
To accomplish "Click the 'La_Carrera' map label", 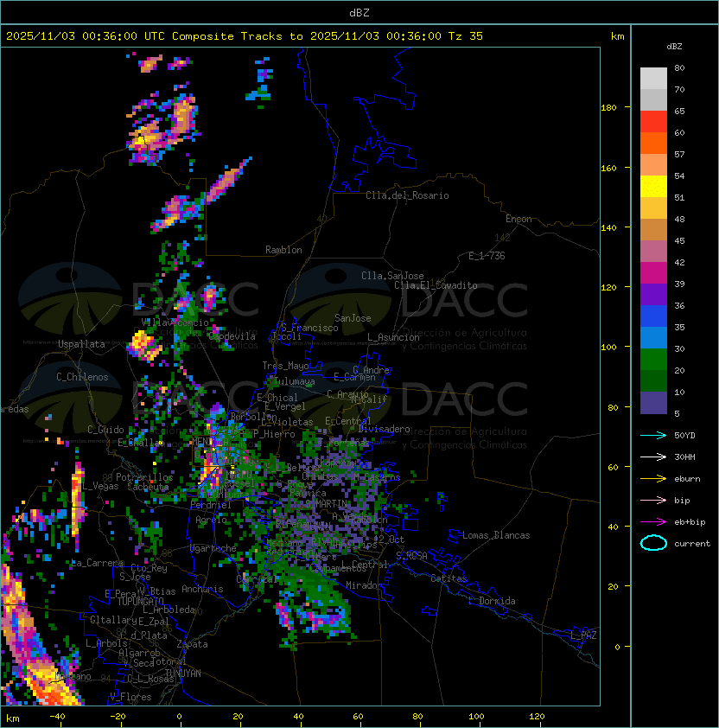I will point(97,563).
